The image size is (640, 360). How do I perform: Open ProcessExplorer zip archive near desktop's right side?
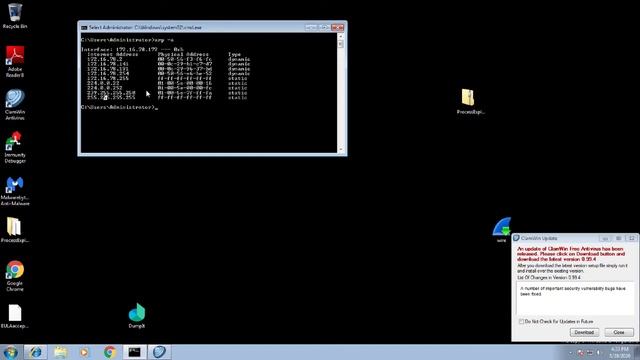coord(470,102)
